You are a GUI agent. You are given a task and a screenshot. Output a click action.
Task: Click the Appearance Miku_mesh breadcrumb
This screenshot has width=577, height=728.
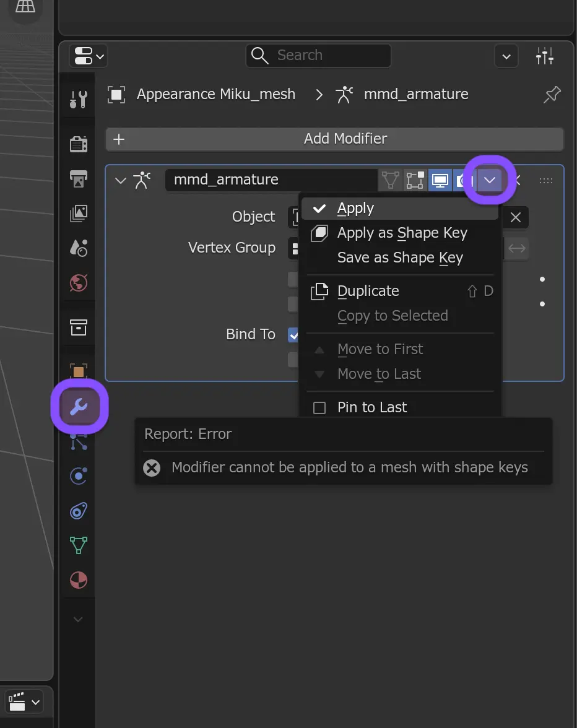click(216, 95)
